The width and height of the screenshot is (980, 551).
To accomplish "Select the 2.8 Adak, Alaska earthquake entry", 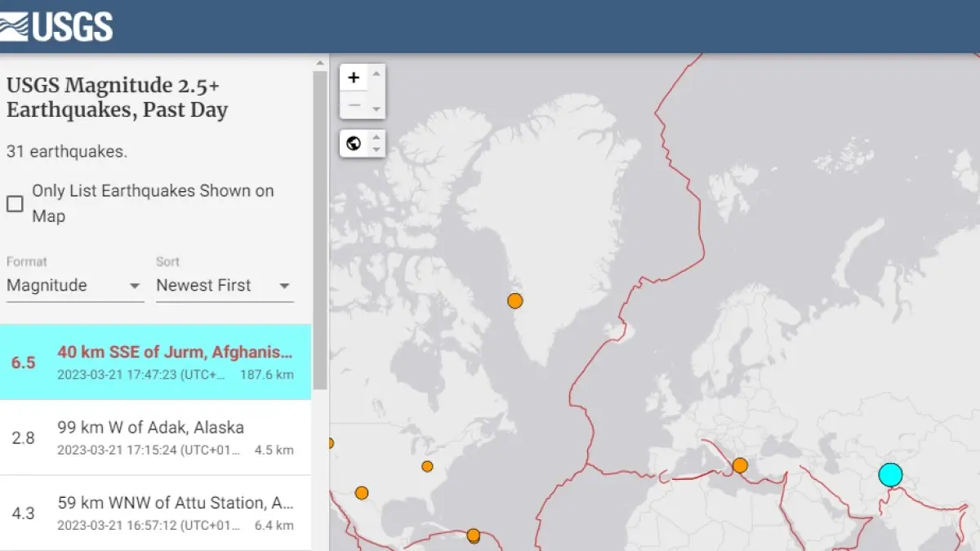I will pos(155,438).
